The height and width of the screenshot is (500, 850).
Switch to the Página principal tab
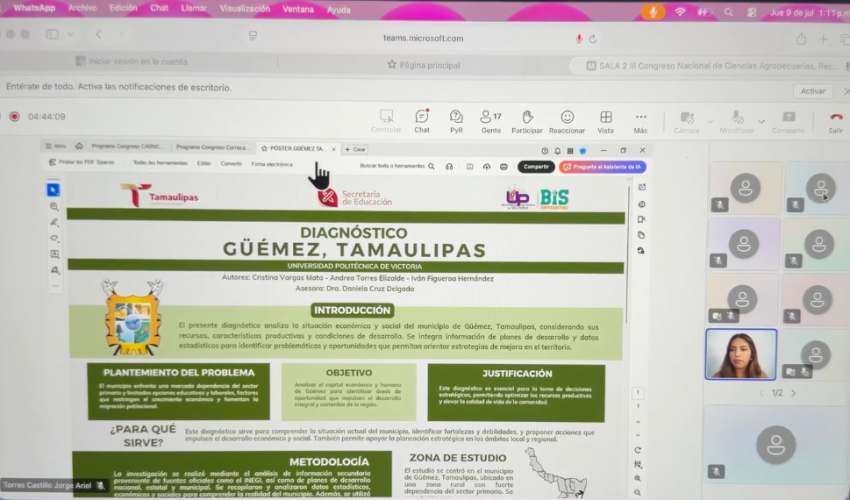[423, 65]
